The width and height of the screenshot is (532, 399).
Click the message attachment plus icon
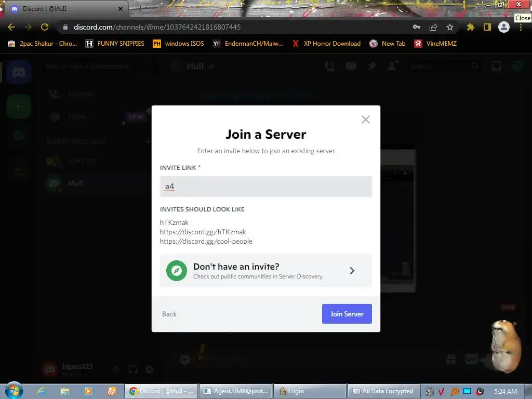tap(185, 360)
